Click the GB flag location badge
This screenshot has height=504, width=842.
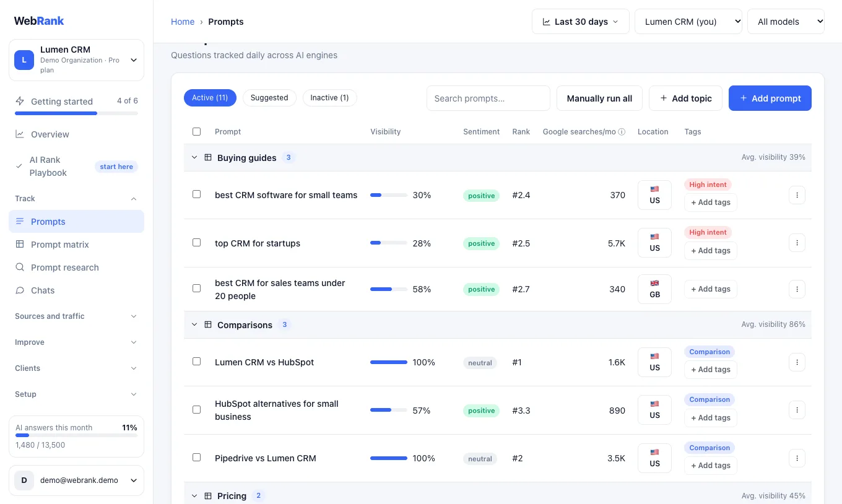pos(654,289)
